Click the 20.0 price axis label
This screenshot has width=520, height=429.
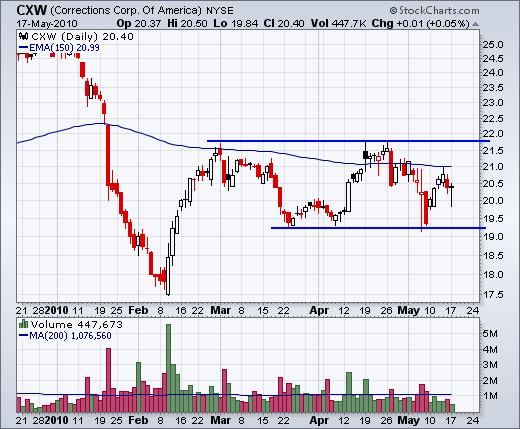[493, 200]
